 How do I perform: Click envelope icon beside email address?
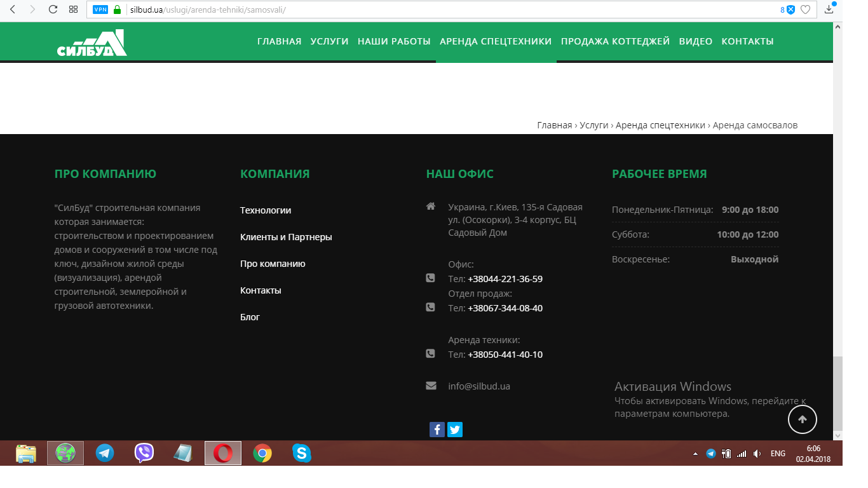click(x=431, y=386)
